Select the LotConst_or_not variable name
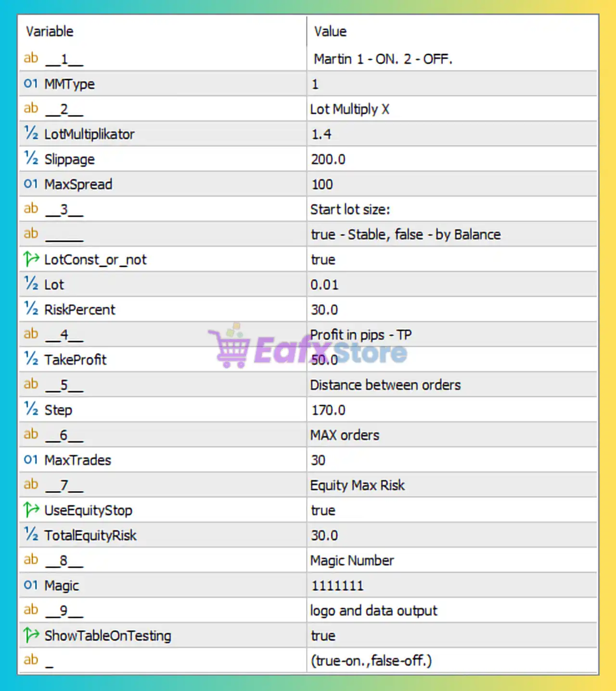616x691 pixels. [95, 260]
